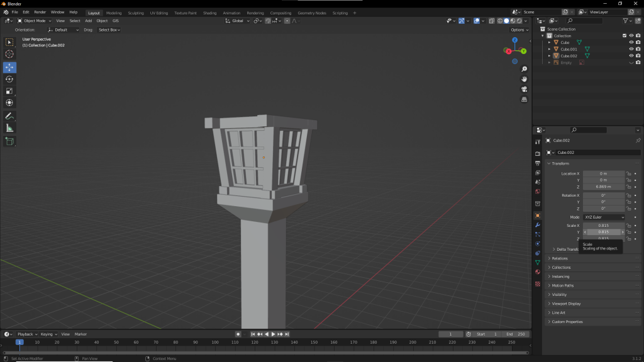Click the End frame field

click(516, 334)
